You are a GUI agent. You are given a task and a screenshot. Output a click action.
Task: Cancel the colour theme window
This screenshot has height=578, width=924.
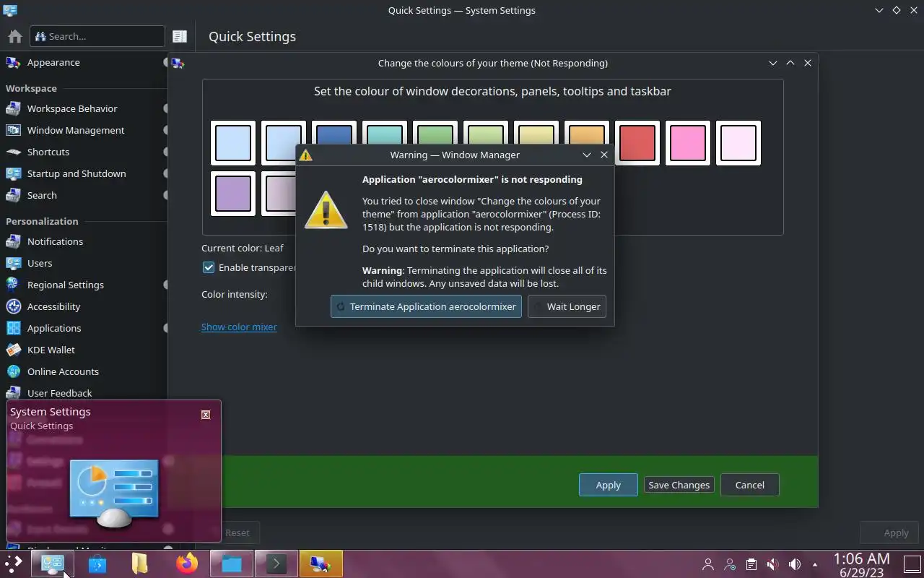click(749, 485)
